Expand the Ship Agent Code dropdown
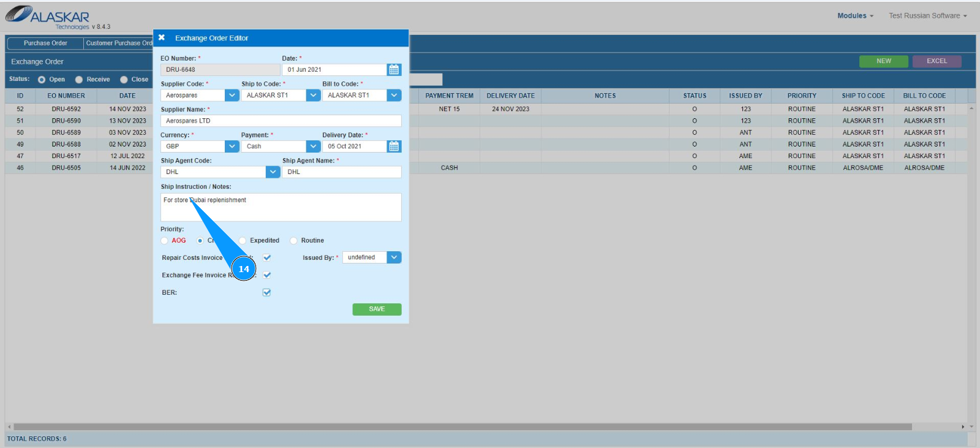The image size is (980, 448). pyautogui.click(x=273, y=172)
